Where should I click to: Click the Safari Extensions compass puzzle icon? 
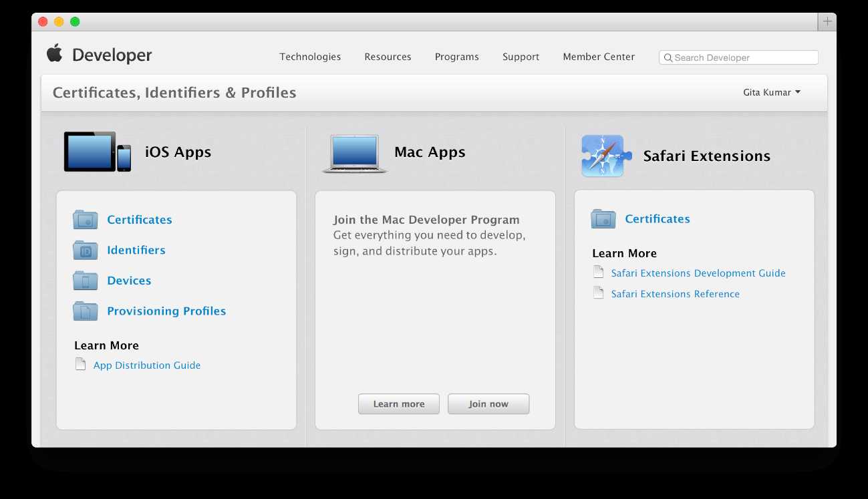click(606, 156)
